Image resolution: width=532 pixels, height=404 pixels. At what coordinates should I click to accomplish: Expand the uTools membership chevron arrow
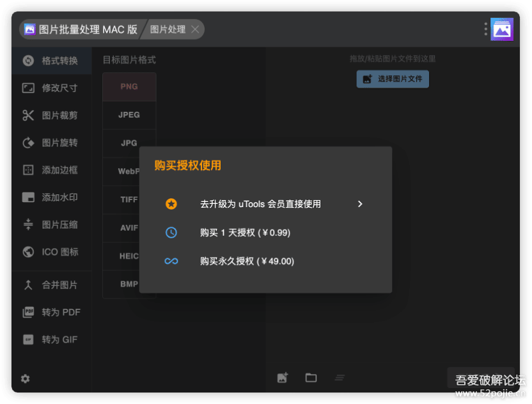point(360,204)
